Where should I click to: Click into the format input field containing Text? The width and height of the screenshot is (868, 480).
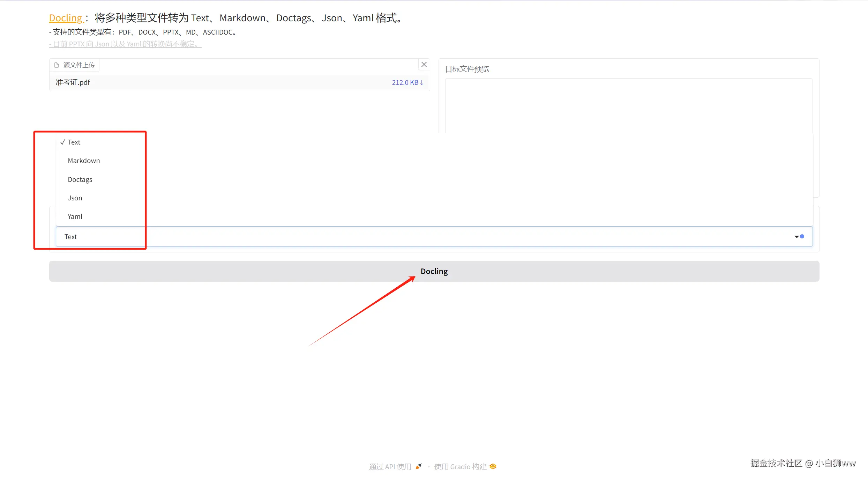click(x=419, y=237)
